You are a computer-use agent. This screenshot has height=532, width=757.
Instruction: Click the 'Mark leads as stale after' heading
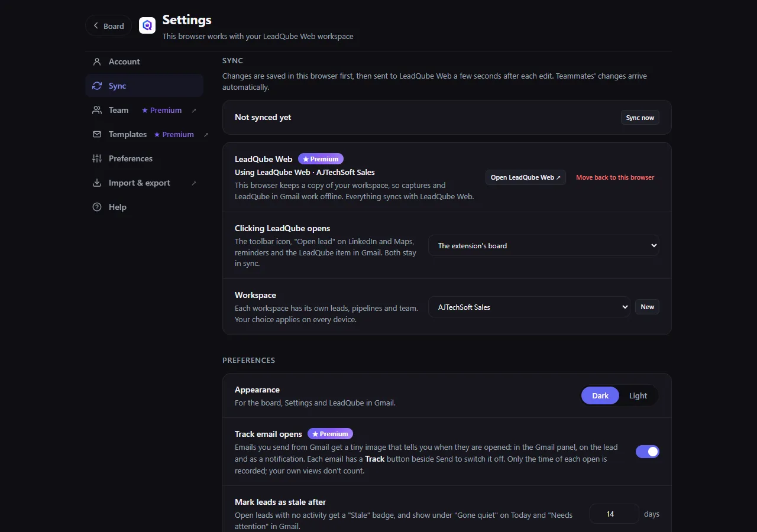tap(280, 502)
